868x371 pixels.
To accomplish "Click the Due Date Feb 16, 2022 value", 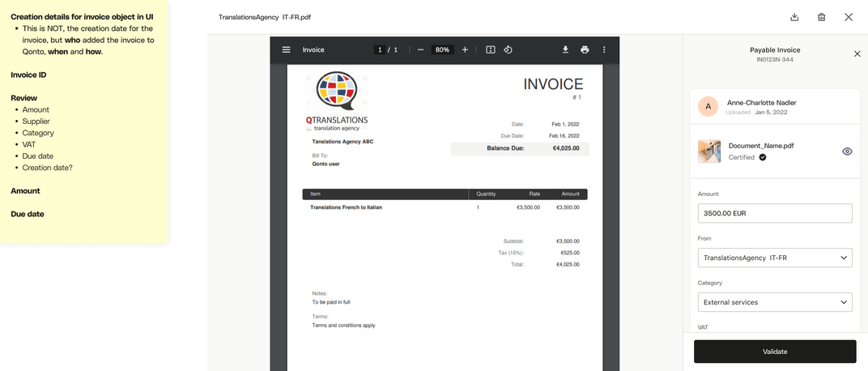I will (564, 135).
